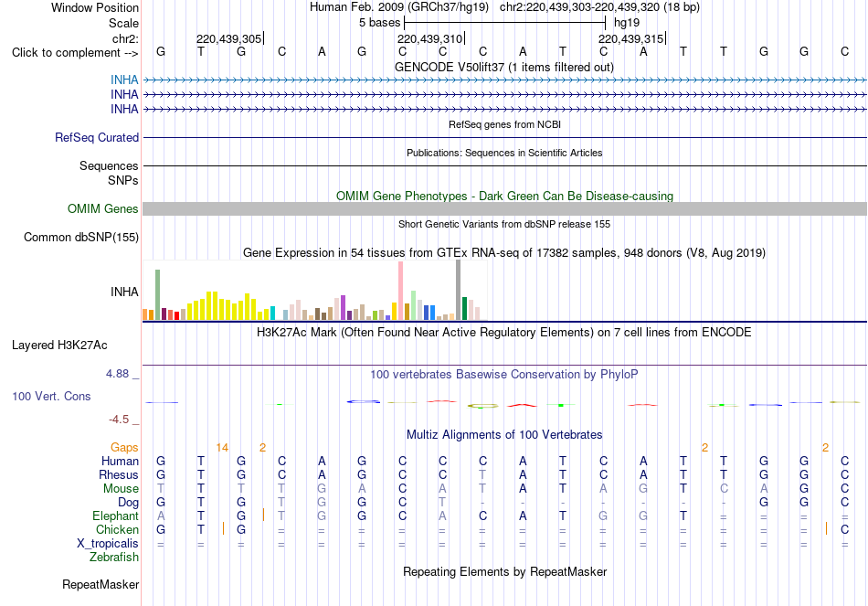Click the chr2: ruler label
Image resolution: width=868 pixels, height=606 pixels.
pyautogui.click(x=126, y=38)
